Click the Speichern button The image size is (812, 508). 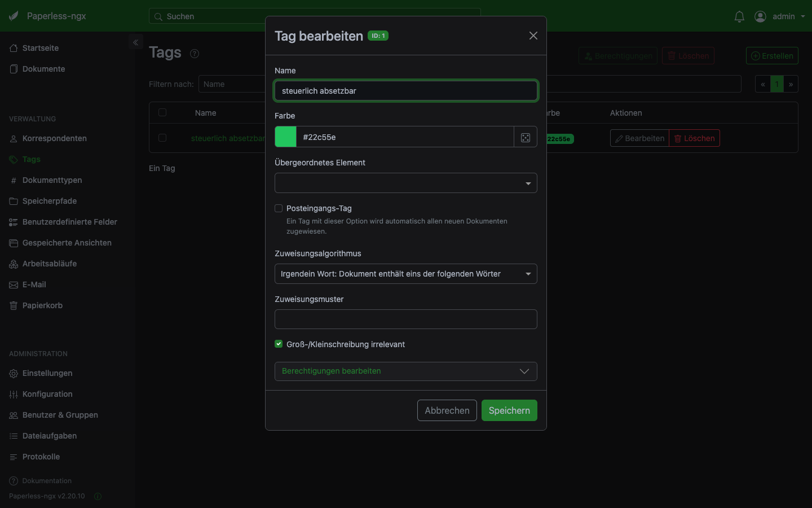tap(509, 410)
